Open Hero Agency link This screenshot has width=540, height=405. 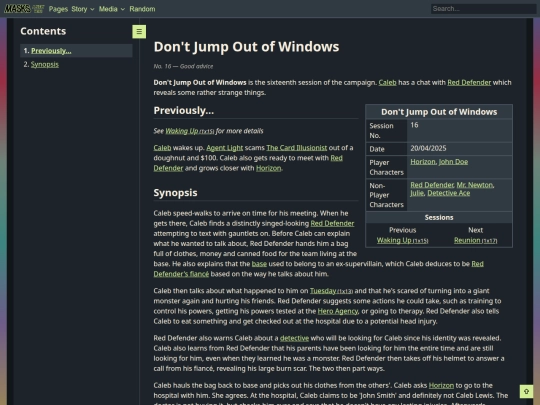click(338, 311)
